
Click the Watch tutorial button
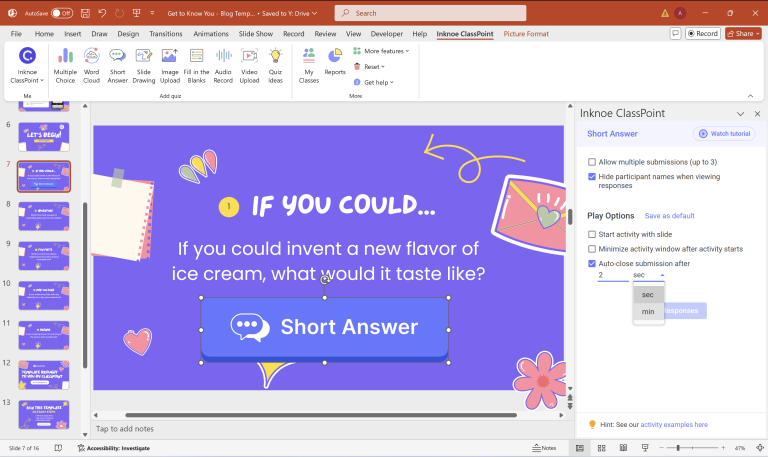click(724, 134)
